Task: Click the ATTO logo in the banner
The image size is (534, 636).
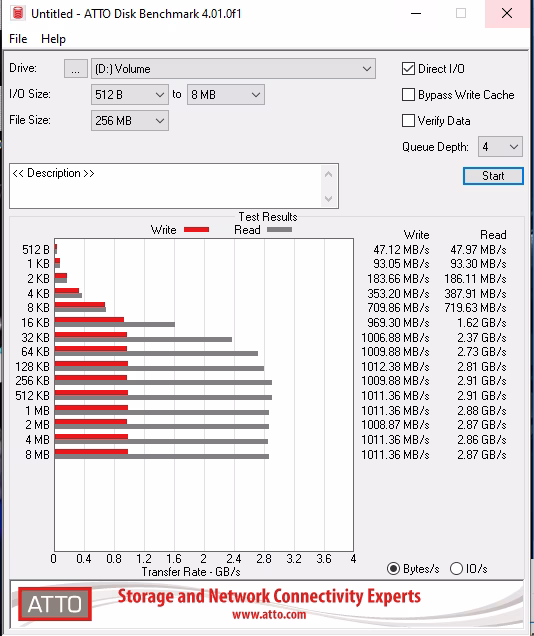Action: point(55,604)
